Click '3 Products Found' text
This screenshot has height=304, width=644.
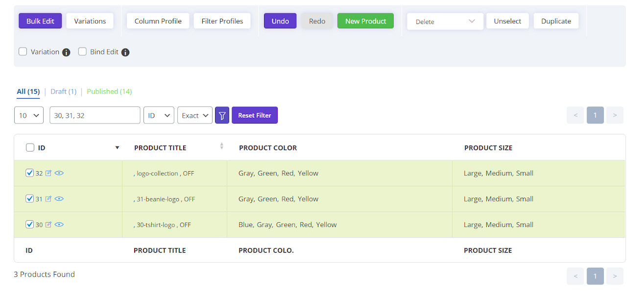tap(44, 274)
